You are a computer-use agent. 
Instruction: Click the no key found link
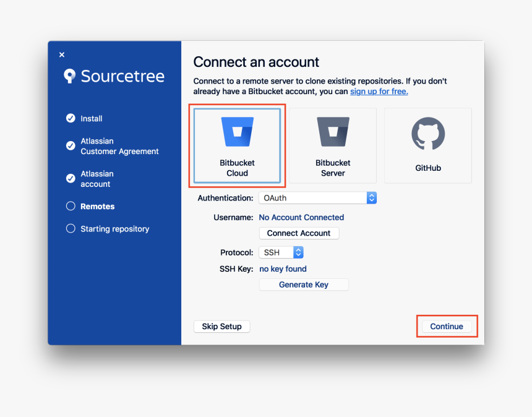(x=283, y=269)
